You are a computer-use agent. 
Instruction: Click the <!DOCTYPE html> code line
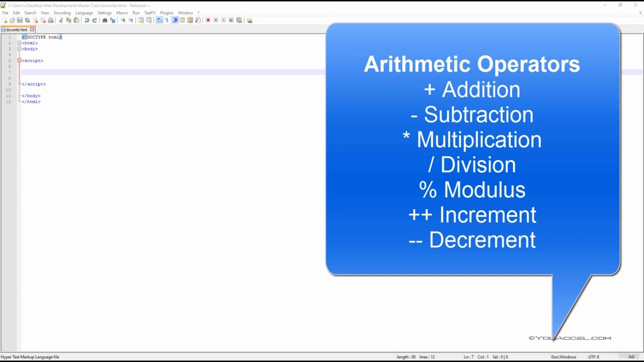(42, 37)
